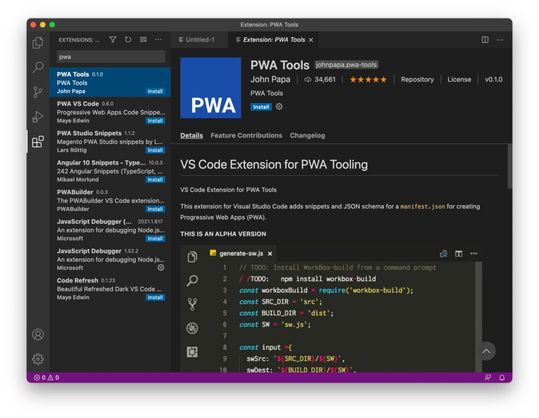Open the feedback icon in status bar
Image resolution: width=539 pixels, height=418 pixels.
488,377
